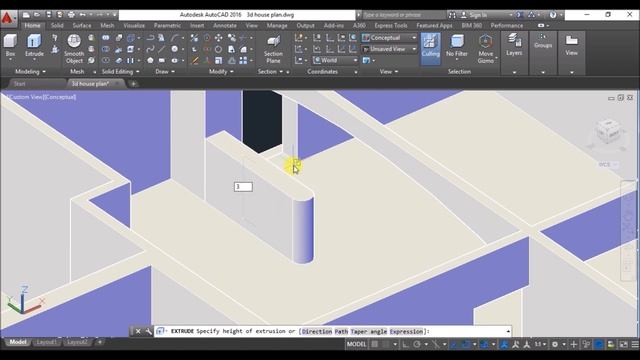This screenshot has width=640, height=360.
Task: Open the View panel button
Action: tap(571, 45)
